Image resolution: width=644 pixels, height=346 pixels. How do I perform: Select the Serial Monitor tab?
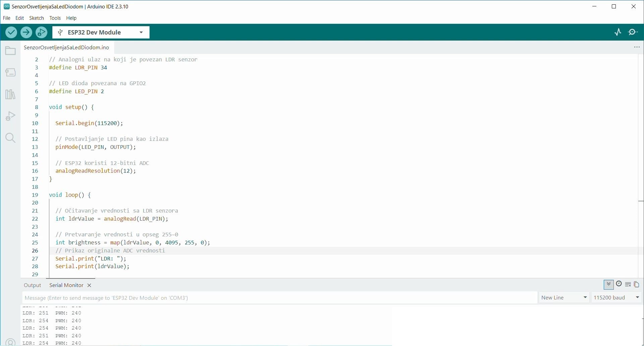[66, 285]
